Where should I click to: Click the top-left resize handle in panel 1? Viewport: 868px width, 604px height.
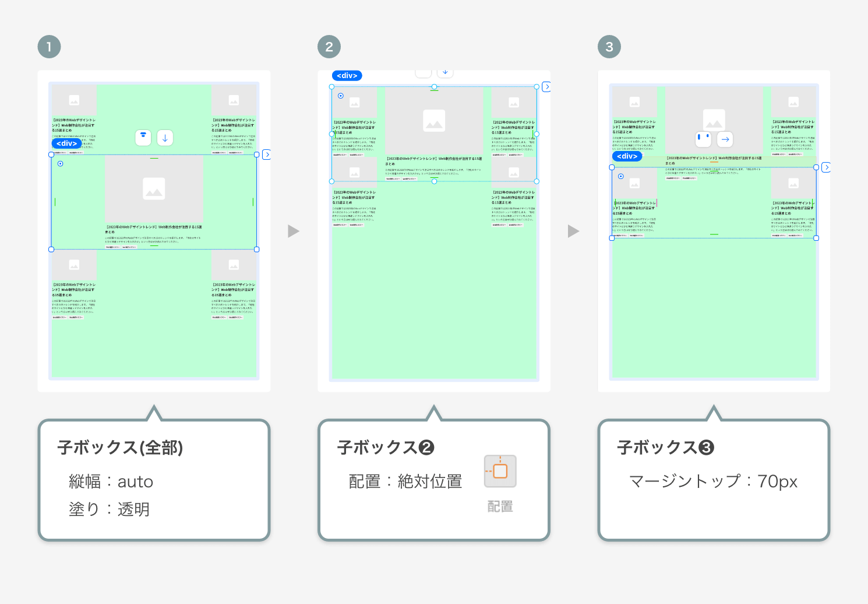51,154
